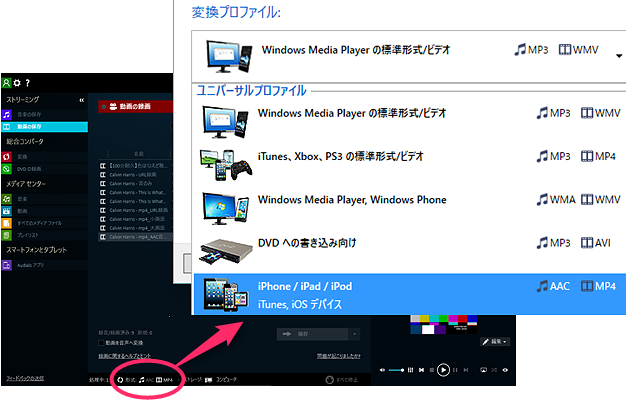
Task: Open the equalizer icon in player
Action: (410, 370)
